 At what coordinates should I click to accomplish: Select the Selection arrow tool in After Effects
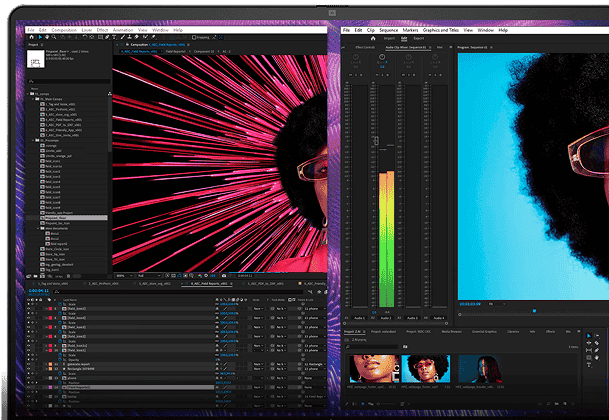pyautogui.click(x=40, y=37)
